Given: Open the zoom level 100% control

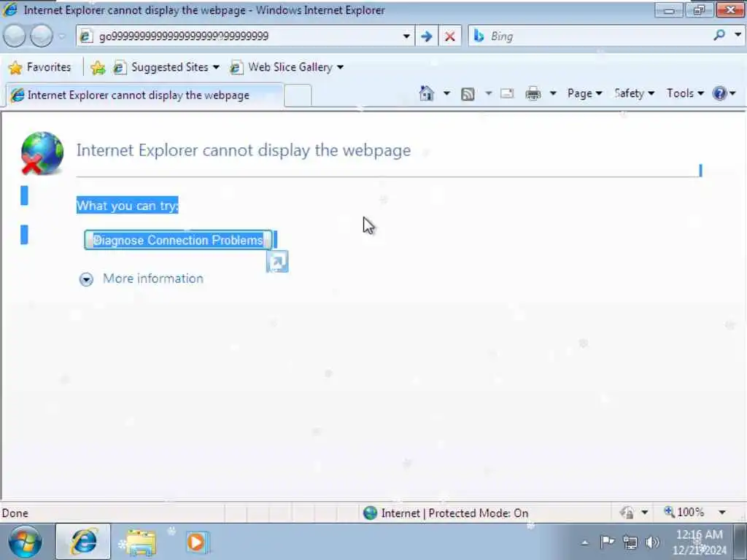Looking at the screenshot, I should coord(684,513).
